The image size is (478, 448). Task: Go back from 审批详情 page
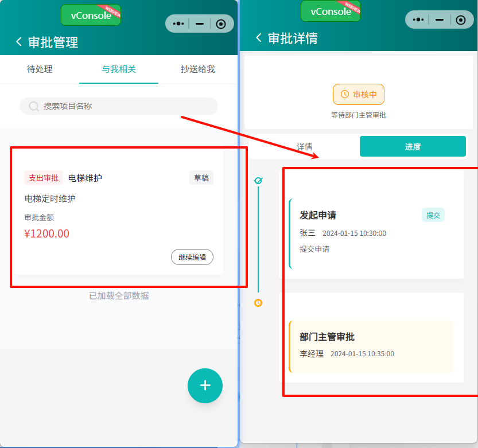(259, 38)
